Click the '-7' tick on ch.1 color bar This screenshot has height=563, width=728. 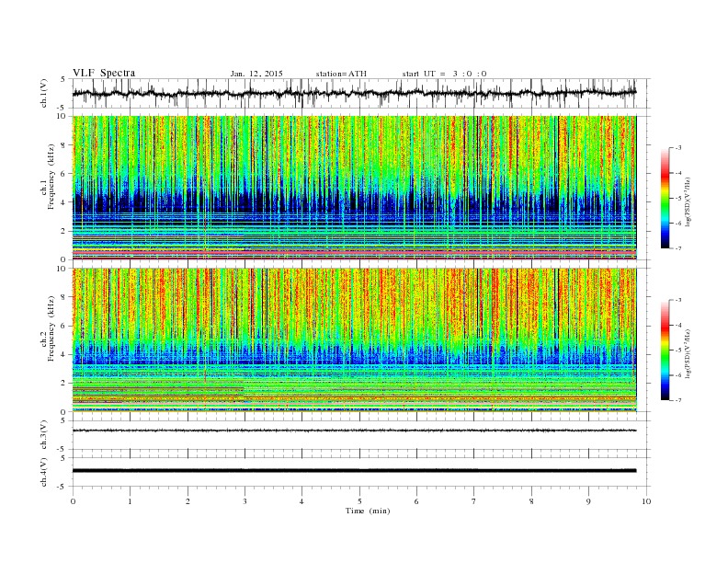tap(677, 248)
